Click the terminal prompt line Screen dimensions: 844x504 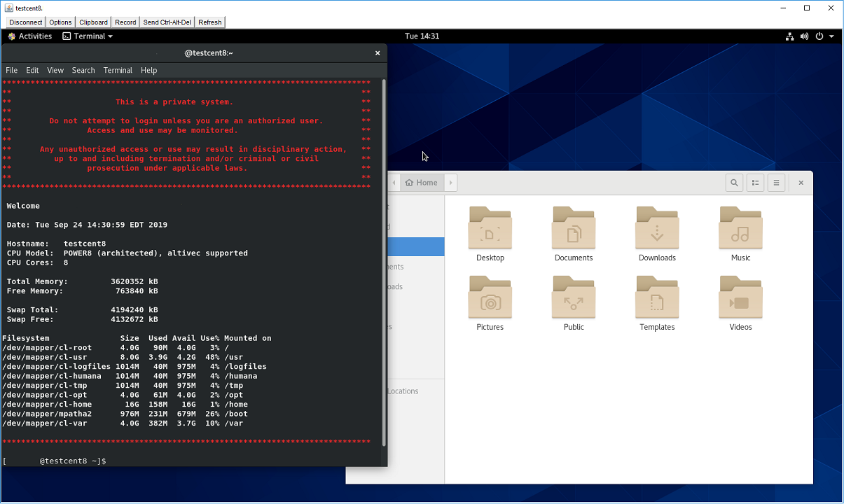[55, 461]
